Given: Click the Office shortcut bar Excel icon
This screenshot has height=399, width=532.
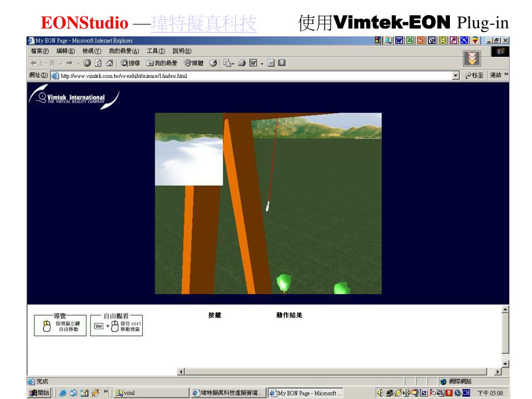Looking at the screenshot, I should 410,41.
